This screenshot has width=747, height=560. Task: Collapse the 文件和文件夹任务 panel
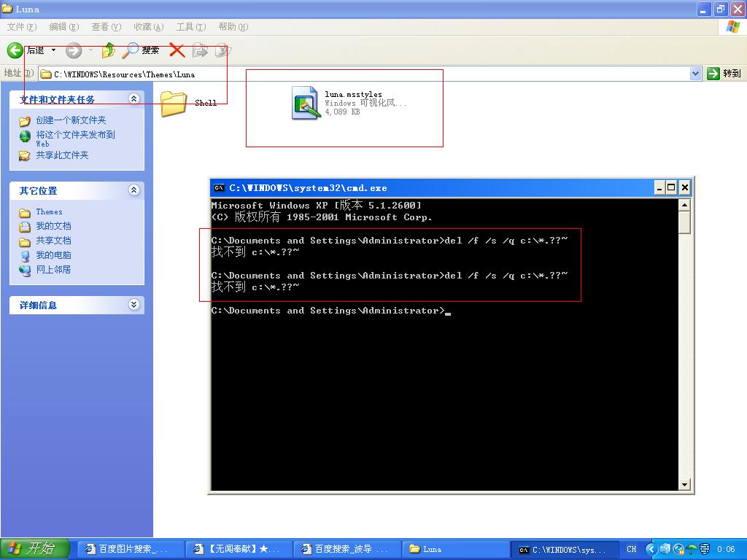[x=134, y=98]
